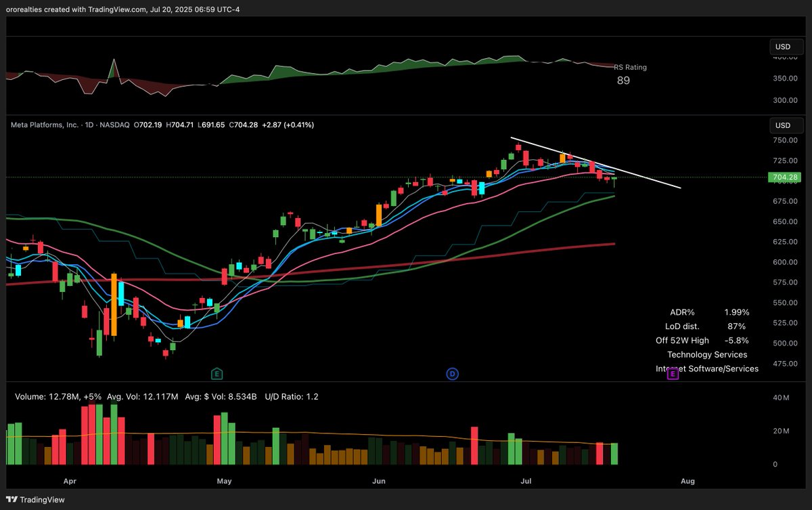Click the Jun label on time axis
The width and height of the screenshot is (812, 510).
pyautogui.click(x=379, y=482)
